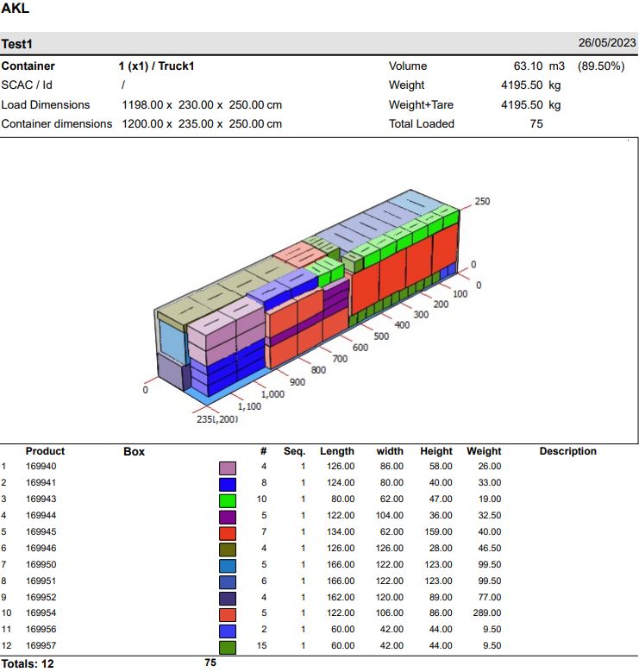Pick the purple swatch for product 169944
Screen dimensions: 639x672
(228, 516)
